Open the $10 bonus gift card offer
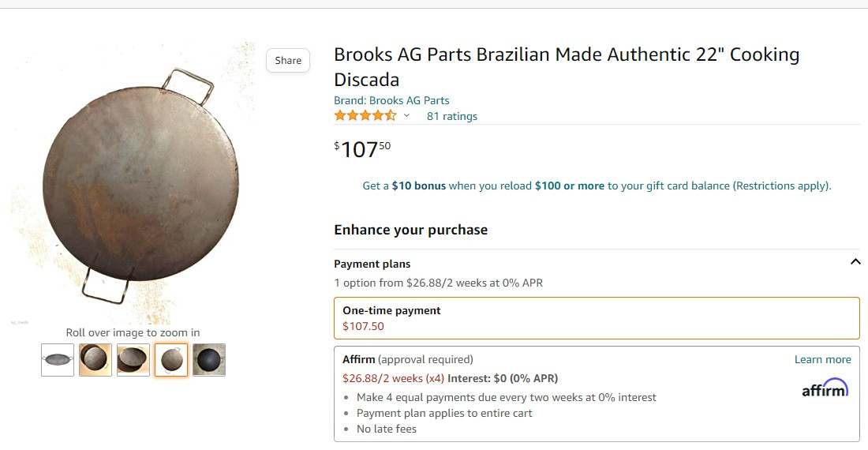 click(597, 186)
